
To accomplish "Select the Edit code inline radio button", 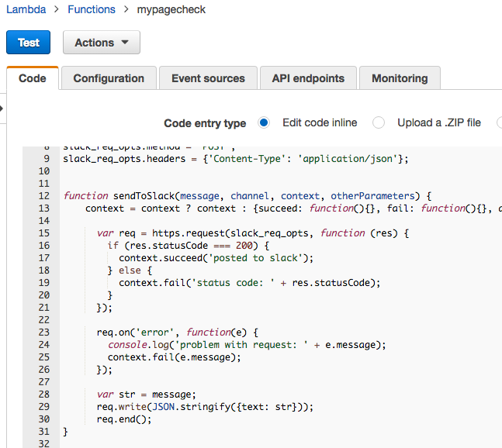I will (x=264, y=122).
